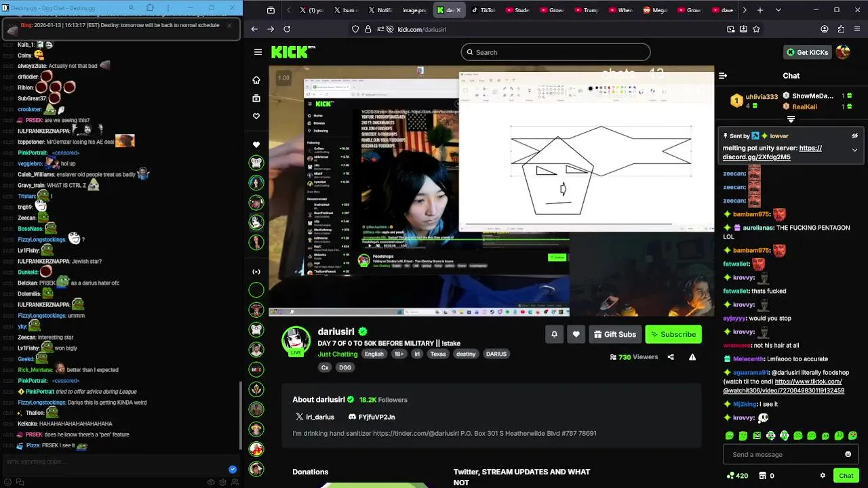
Task: Open the X profile irl_darius link
Action: (x=315, y=417)
